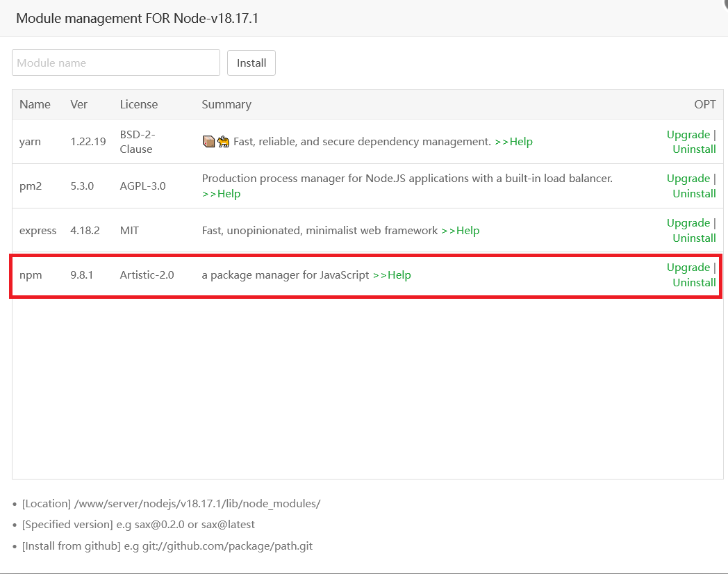Screen dimensions: 728x574
Task: Click the License column header
Action: (139, 104)
